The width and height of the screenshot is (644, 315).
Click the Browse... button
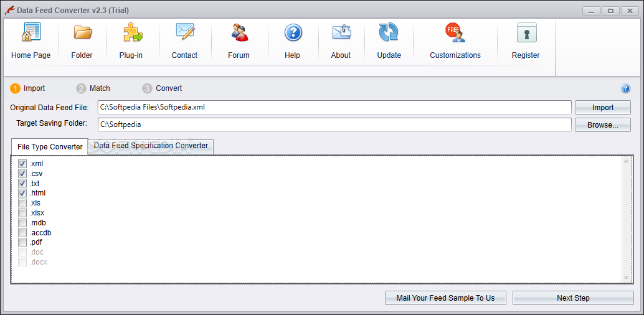602,125
